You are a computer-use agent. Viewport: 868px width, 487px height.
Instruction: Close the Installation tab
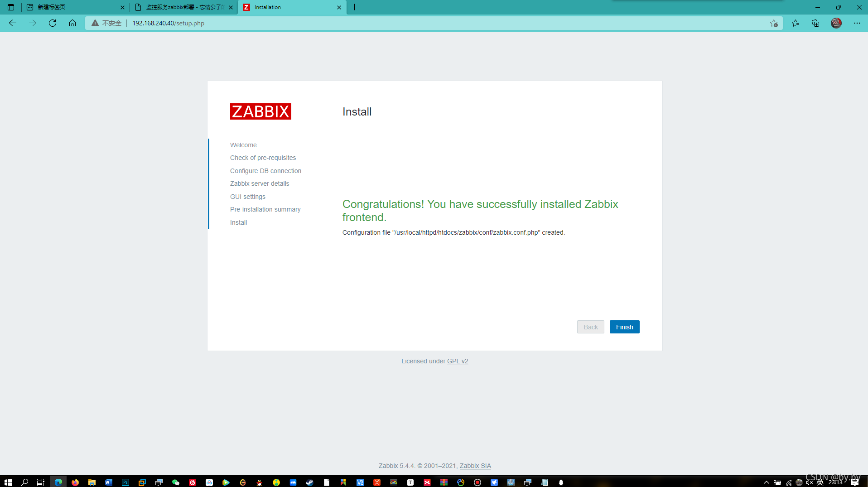(x=339, y=7)
